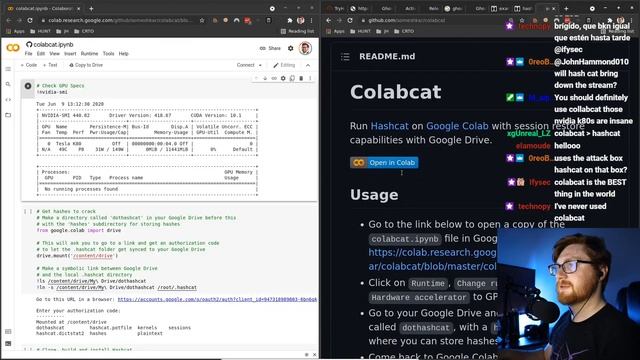Delete cell trash icon

tap(301, 78)
